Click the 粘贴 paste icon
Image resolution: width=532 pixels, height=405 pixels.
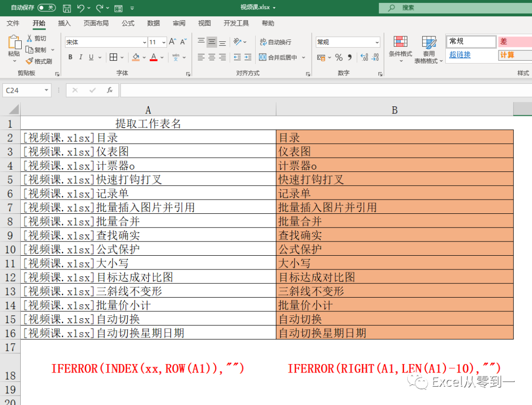(x=14, y=42)
